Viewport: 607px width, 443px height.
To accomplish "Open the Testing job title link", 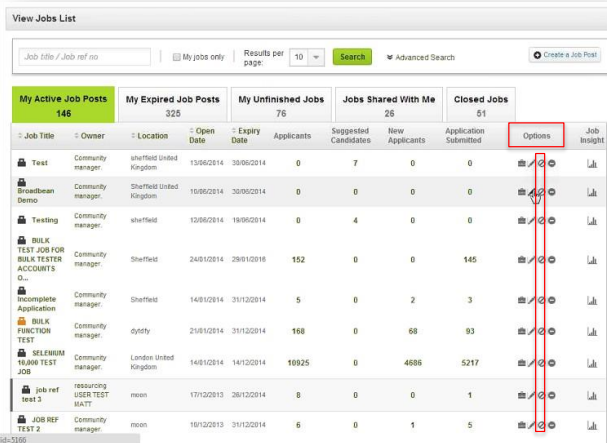I will tap(45, 220).
